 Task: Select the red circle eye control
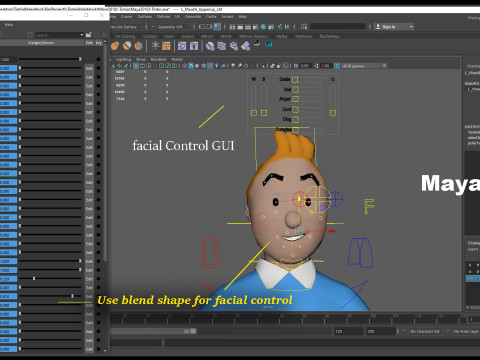(x=299, y=199)
